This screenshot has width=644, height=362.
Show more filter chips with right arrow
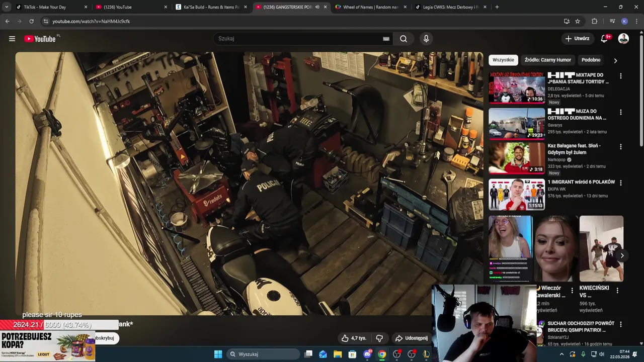pos(615,60)
